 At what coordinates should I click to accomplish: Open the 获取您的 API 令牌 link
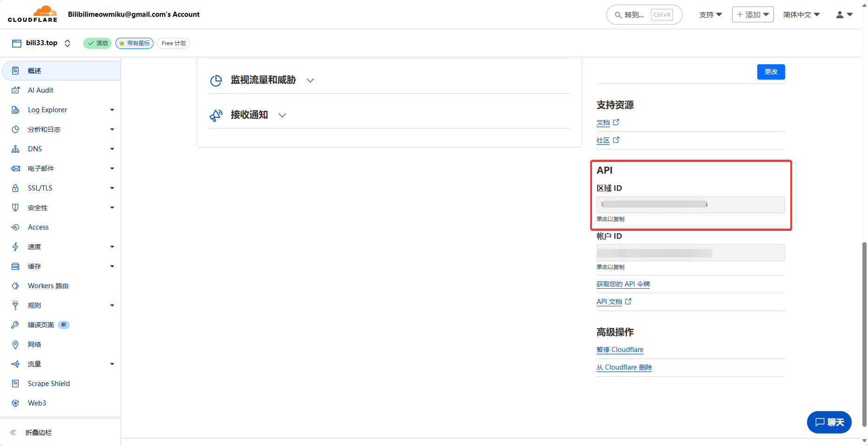pos(623,284)
